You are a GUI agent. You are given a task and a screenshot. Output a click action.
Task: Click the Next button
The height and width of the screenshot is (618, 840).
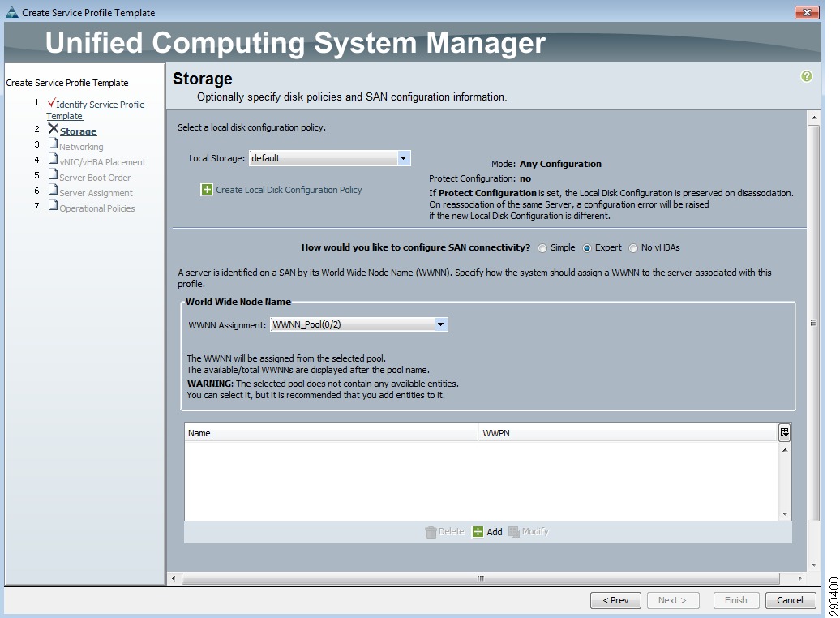[x=672, y=600]
